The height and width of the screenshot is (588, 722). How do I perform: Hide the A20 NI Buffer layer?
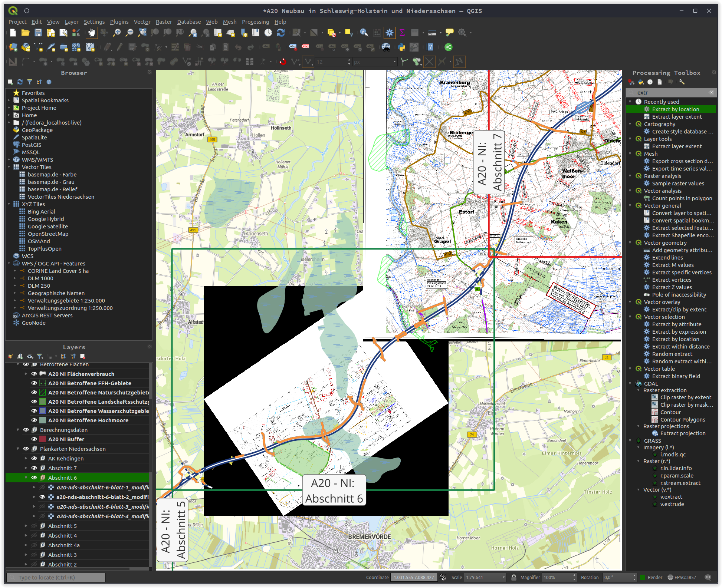click(x=34, y=439)
